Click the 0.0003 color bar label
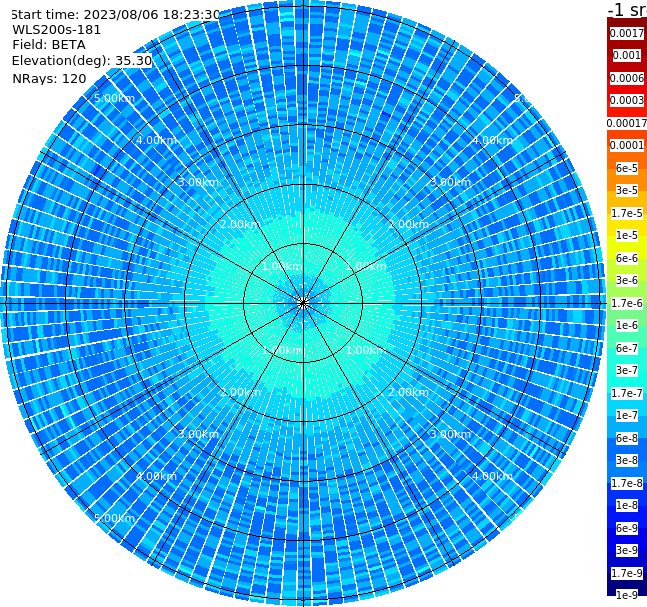 point(627,100)
